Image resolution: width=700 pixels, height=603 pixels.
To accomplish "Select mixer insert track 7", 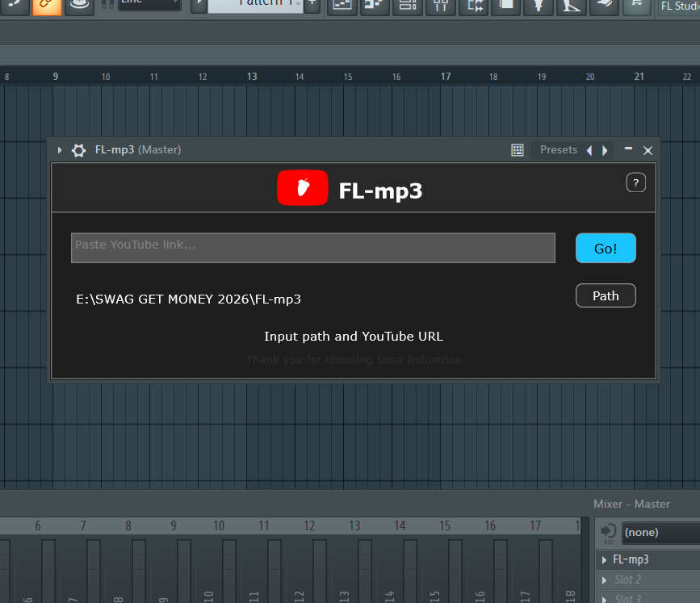I will [x=83, y=526].
